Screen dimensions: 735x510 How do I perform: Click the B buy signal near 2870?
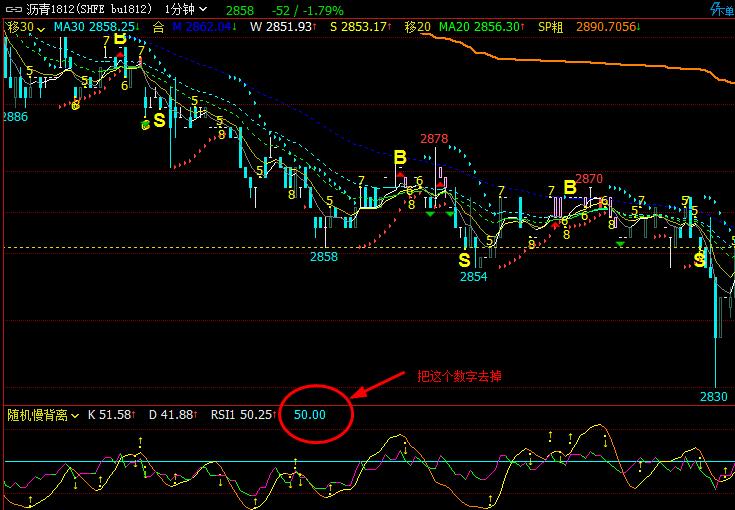click(570, 188)
